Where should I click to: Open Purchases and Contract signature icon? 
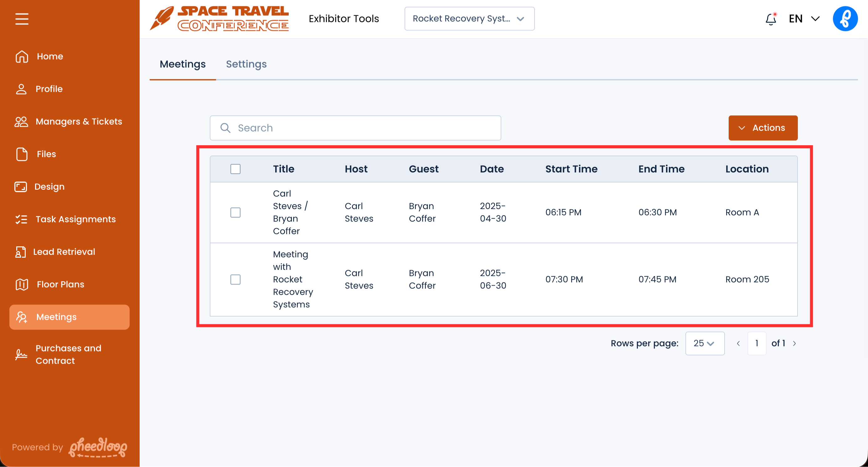point(21,355)
